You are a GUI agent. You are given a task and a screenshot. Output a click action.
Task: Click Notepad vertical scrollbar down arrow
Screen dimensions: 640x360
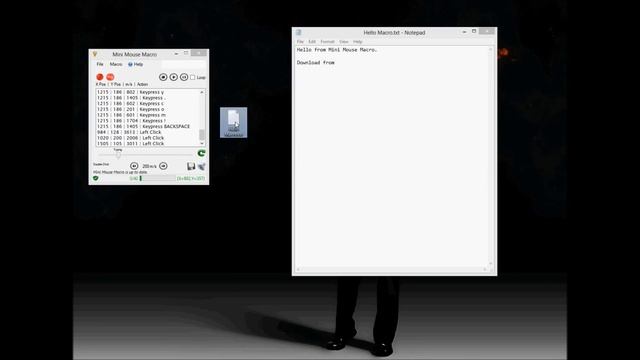click(491, 264)
